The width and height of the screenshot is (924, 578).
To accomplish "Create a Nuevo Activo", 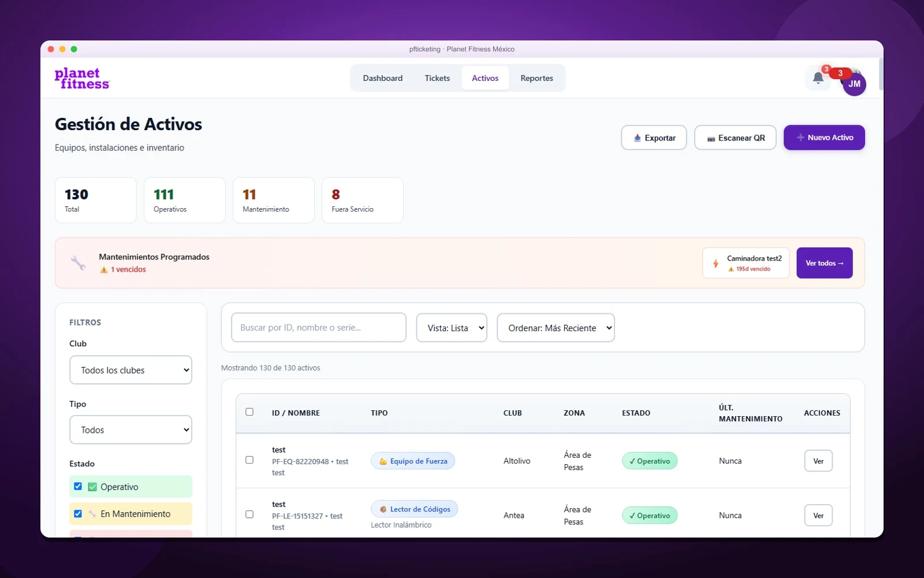I will (824, 138).
